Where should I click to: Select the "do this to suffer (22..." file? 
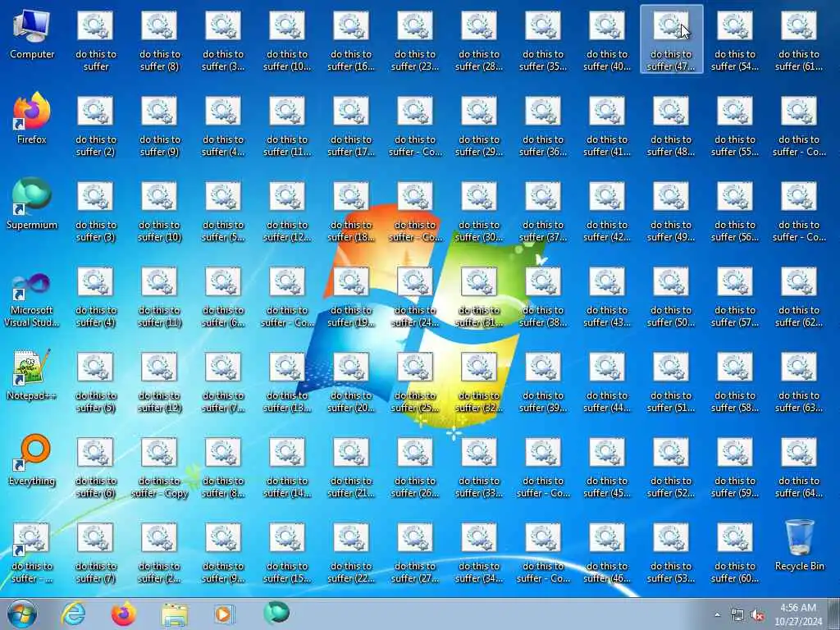point(351,553)
